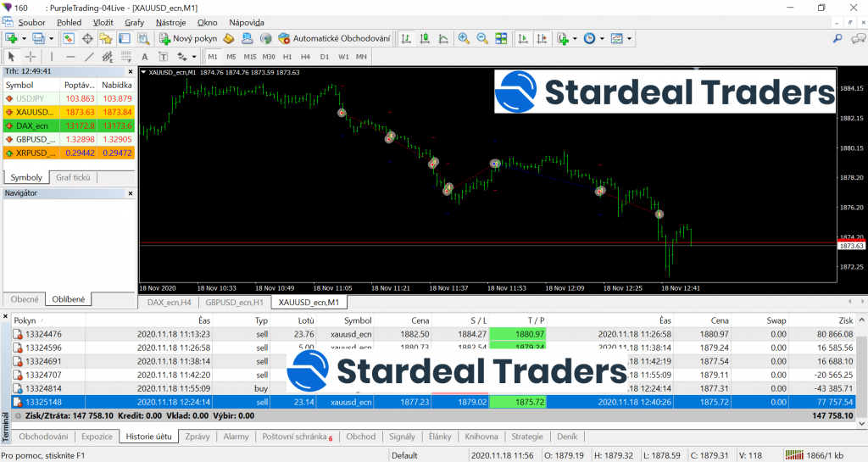
Task: Select order 13324476 in history
Action: tap(433, 334)
